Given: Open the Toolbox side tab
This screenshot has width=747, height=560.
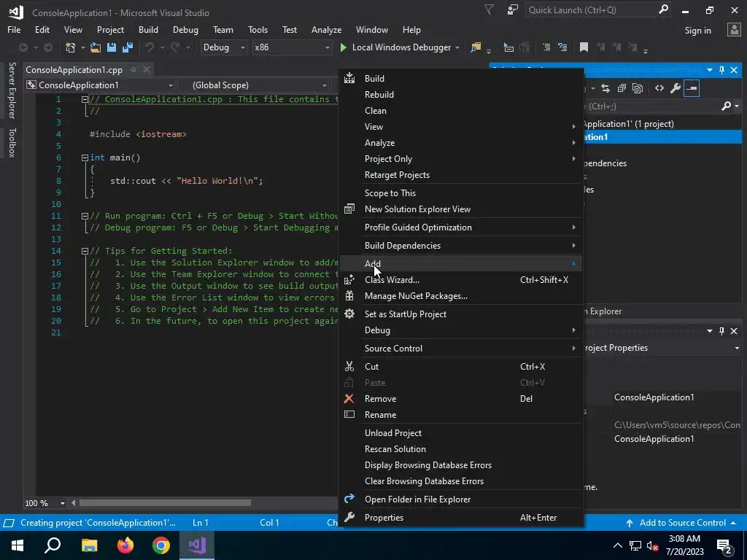Looking at the screenshot, I should (12, 142).
